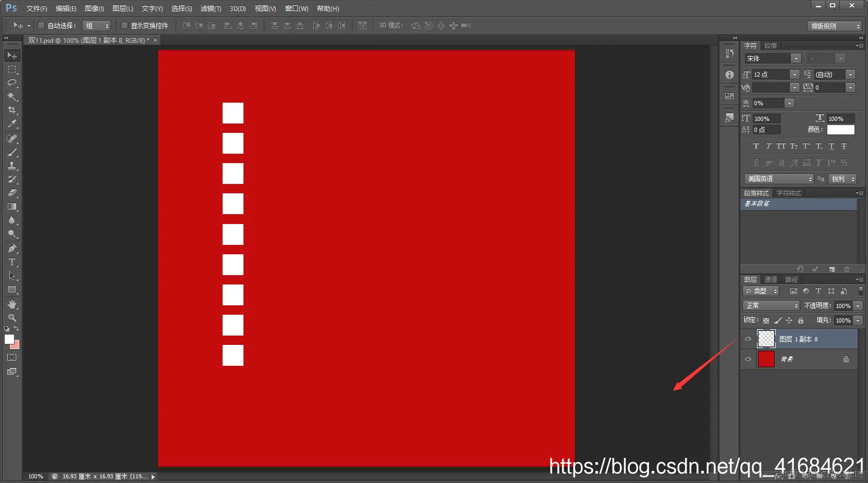Select the Horizontal Type tool
The width and height of the screenshot is (868, 483).
point(11,262)
